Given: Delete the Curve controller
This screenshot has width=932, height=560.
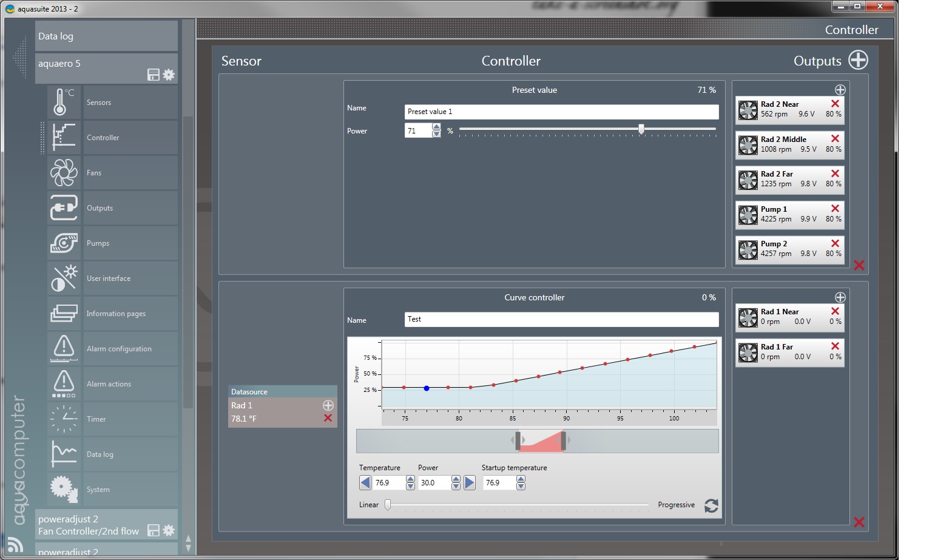Looking at the screenshot, I should 859,522.
